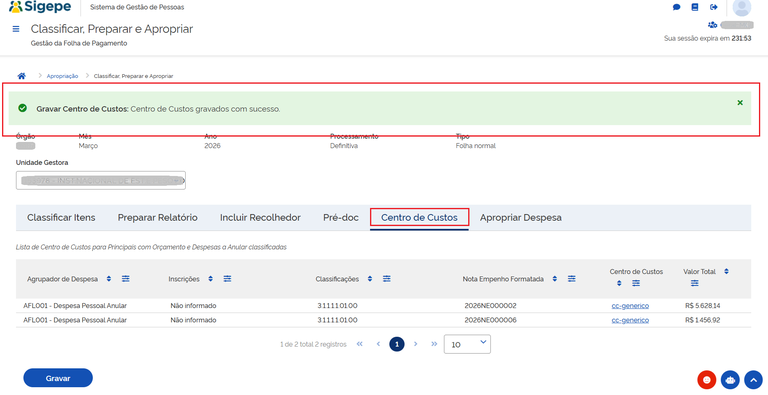This screenshot has height=395, width=768.
Task: Open the chatbot robot assistant
Action: coord(730,380)
